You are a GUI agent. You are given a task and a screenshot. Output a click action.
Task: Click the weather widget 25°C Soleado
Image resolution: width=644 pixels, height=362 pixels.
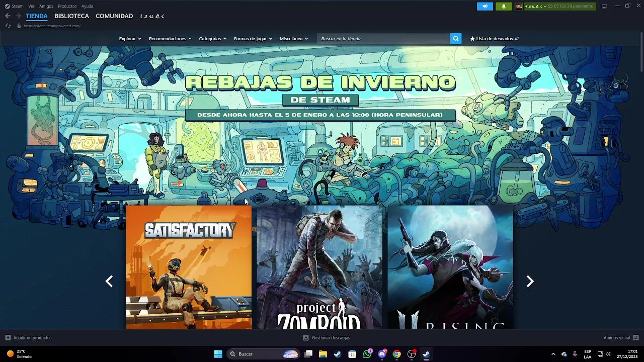(20, 354)
